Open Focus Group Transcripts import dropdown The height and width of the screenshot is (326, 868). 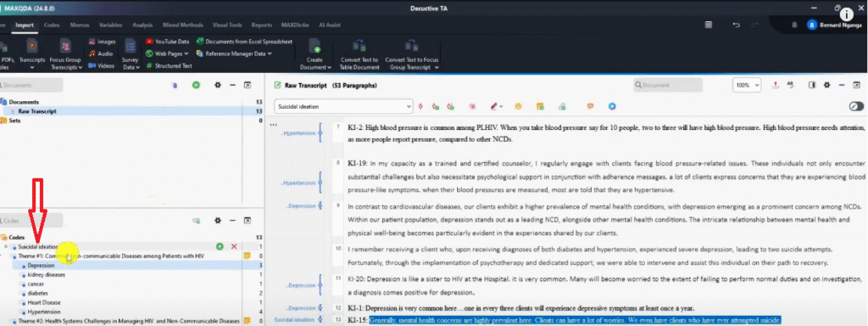point(65,54)
